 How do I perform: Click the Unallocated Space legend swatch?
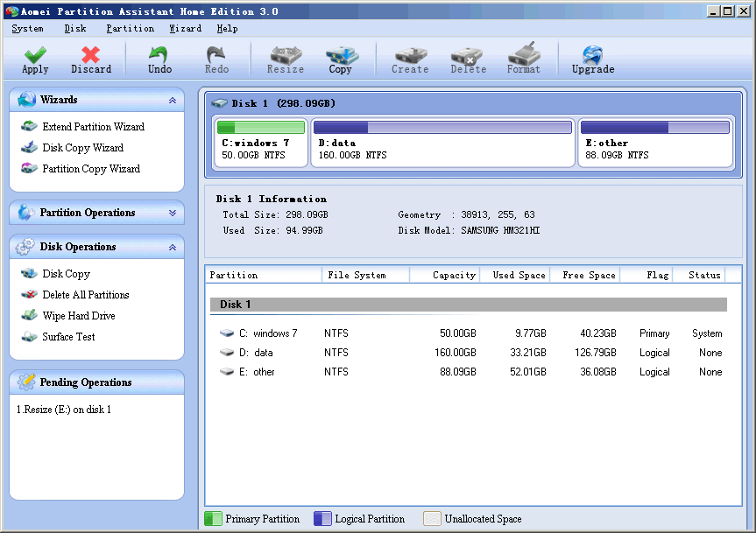(432, 518)
